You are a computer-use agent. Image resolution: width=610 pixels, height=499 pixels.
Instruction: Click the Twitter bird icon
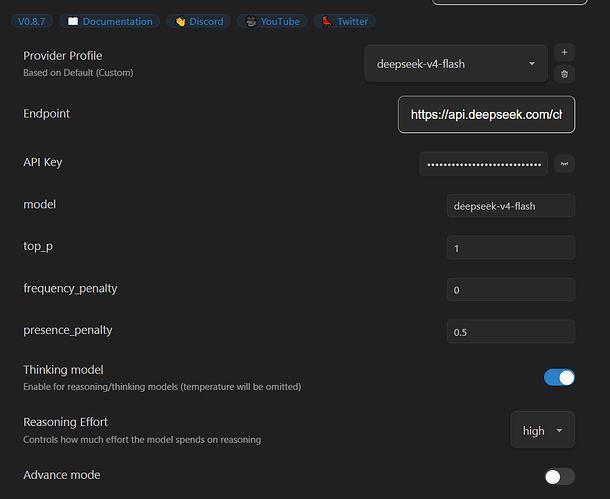pos(327,21)
